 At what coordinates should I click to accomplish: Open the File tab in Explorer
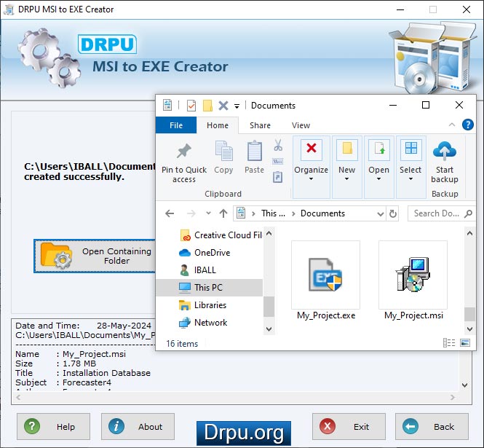(176, 125)
